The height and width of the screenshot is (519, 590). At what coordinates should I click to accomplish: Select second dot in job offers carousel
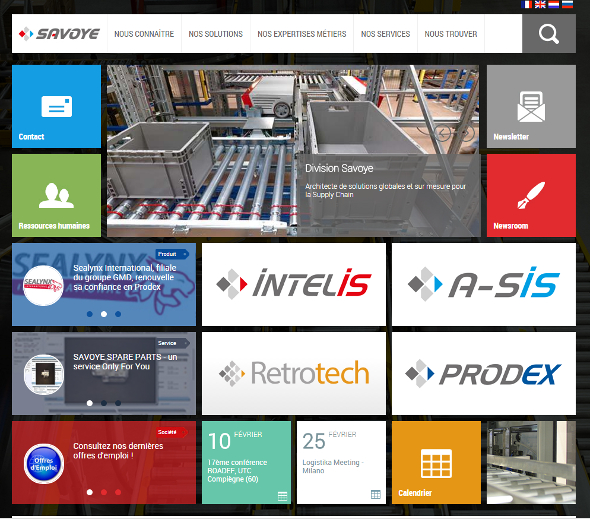[104, 492]
